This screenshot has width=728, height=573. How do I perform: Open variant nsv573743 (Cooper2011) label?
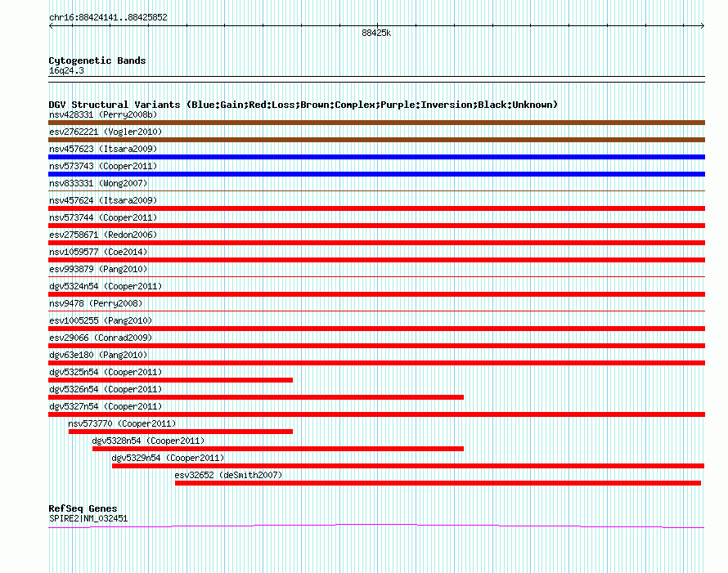pyautogui.click(x=103, y=166)
